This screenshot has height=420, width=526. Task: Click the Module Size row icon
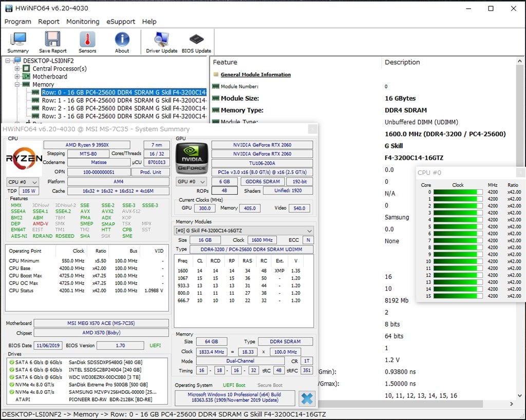(x=216, y=98)
